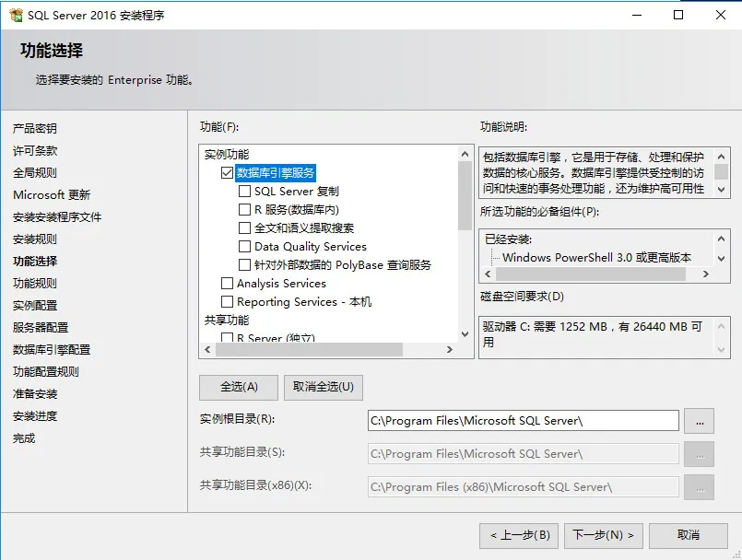Proceed with 下一步(N) button

pyautogui.click(x=604, y=535)
